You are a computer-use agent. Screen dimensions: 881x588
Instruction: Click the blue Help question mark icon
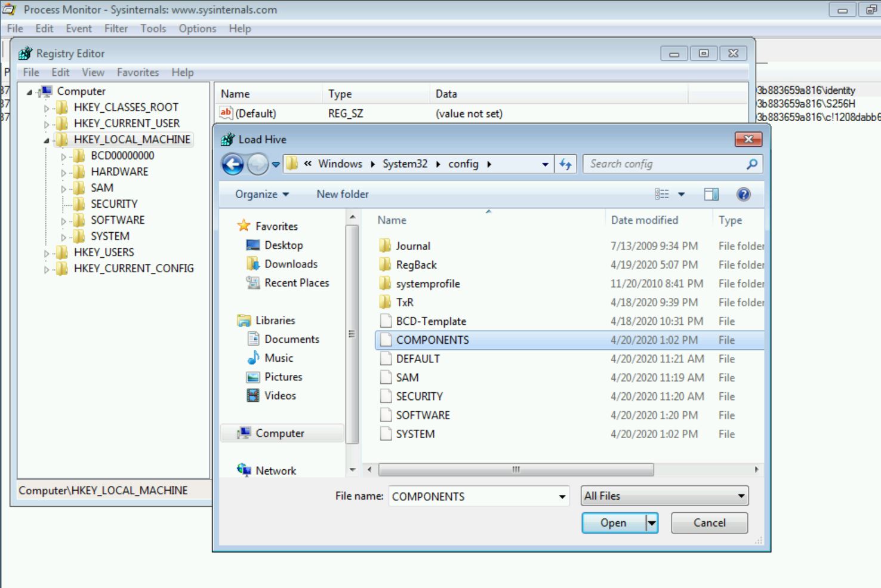tap(743, 194)
